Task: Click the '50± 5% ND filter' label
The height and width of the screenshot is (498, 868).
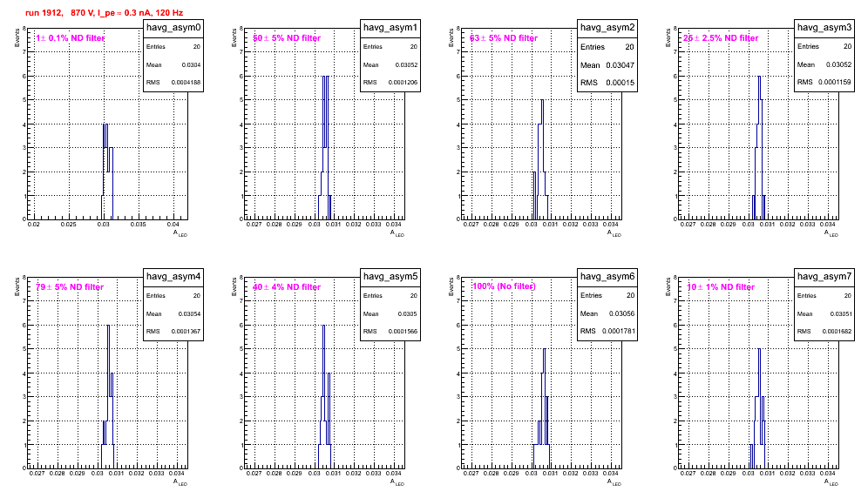Action: pos(287,38)
